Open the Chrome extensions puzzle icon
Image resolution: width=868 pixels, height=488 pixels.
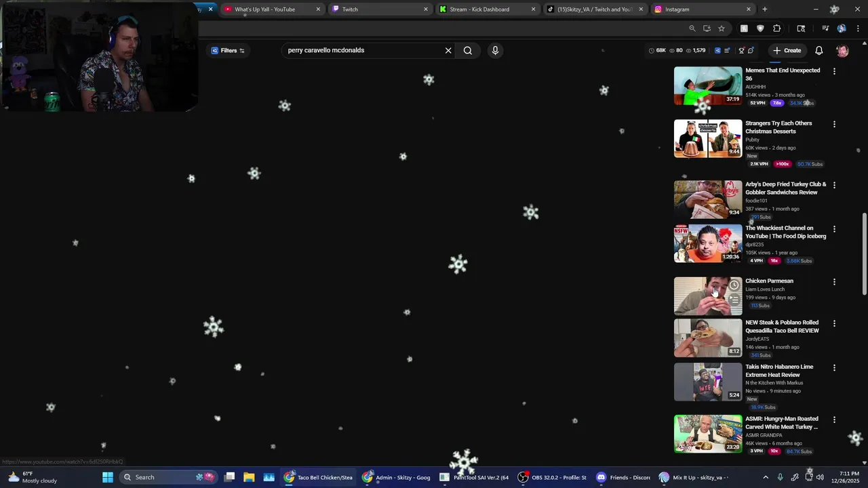[x=777, y=28]
